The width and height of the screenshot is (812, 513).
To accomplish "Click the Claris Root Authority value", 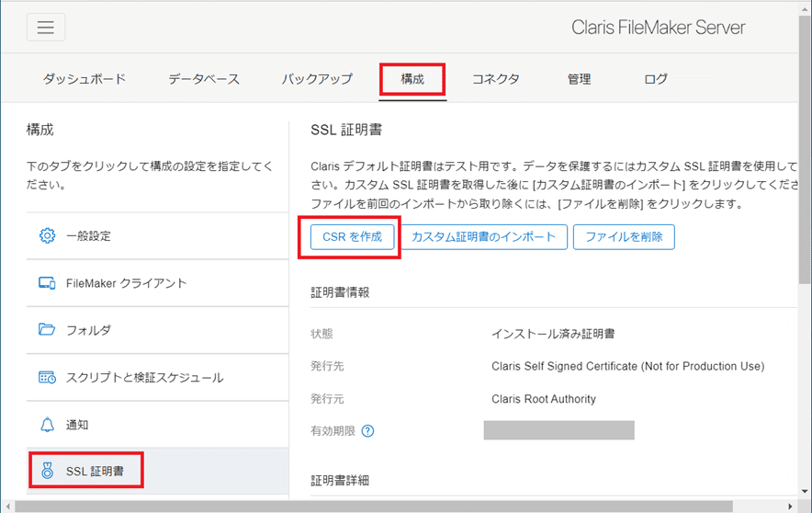I will 544,399.
